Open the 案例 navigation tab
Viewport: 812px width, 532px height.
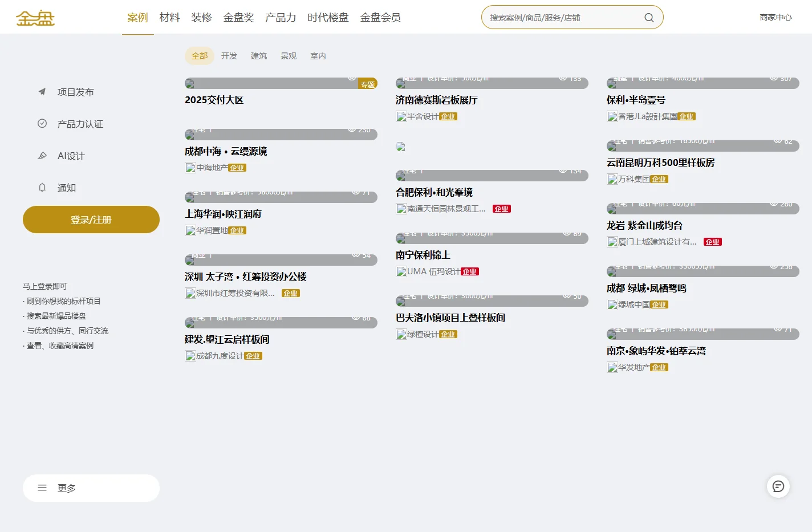(137, 18)
